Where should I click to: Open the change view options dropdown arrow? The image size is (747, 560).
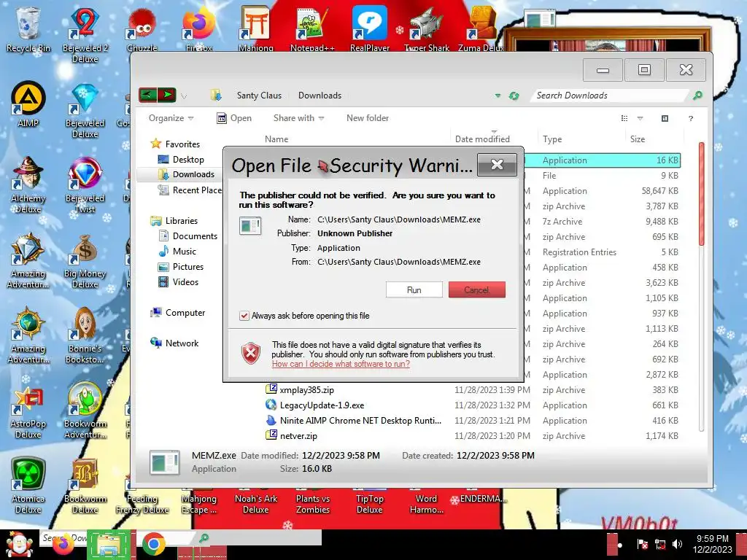pyautogui.click(x=640, y=119)
